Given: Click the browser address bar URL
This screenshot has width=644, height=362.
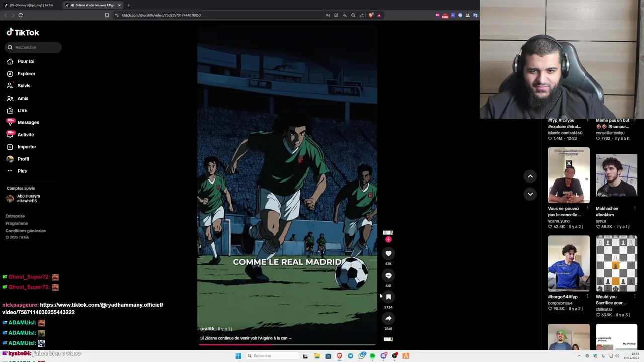Looking at the screenshot, I should pos(162,15).
